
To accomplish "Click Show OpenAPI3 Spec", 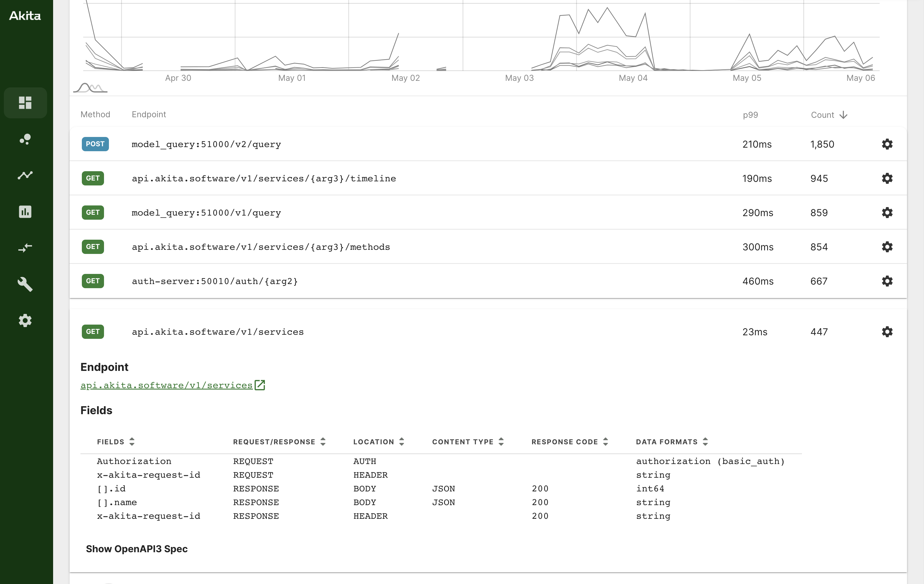I will 137,549.
